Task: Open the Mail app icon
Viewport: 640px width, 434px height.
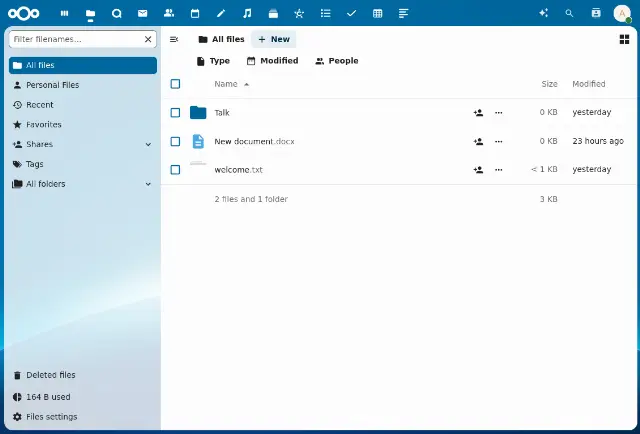Action: click(142, 13)
